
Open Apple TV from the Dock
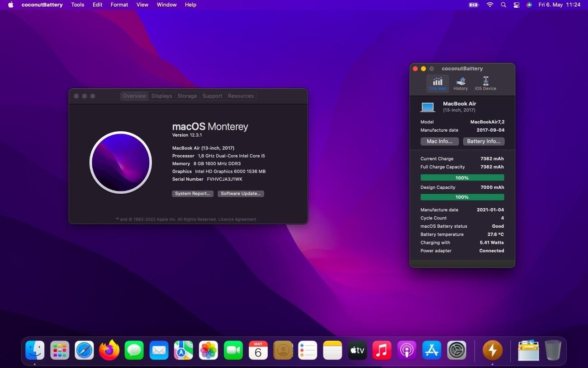point(357,350)
